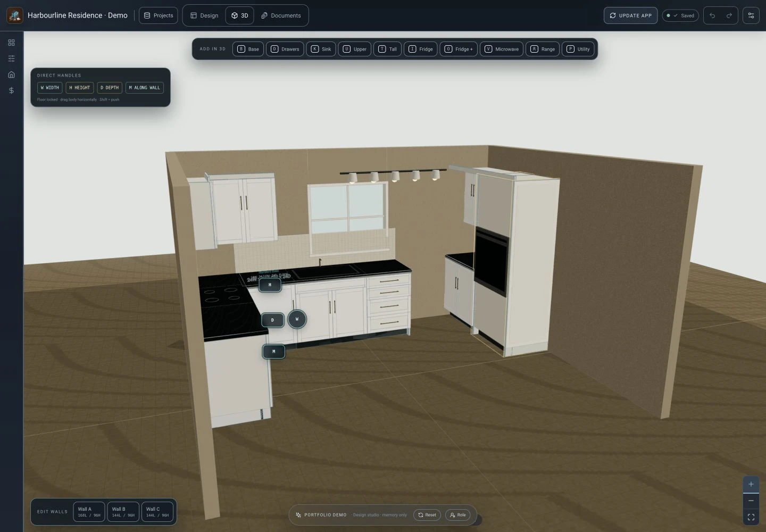The height and width of the screenshot is (532, 766).
Task: Open the Projects button
Action: (x=159, y=15)
